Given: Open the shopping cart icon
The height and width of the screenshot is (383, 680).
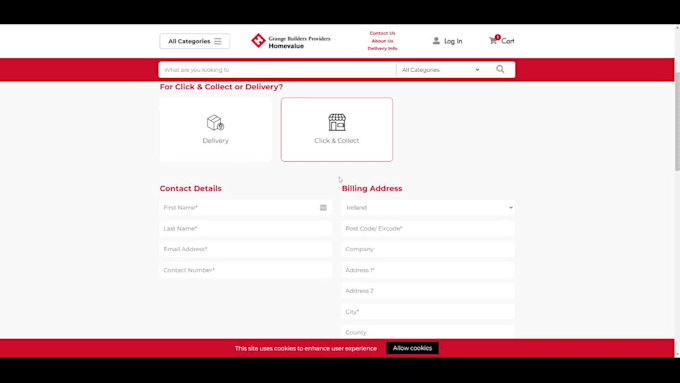Looking at the screenshot, I should pyautogui.click(x=494, y=40).
